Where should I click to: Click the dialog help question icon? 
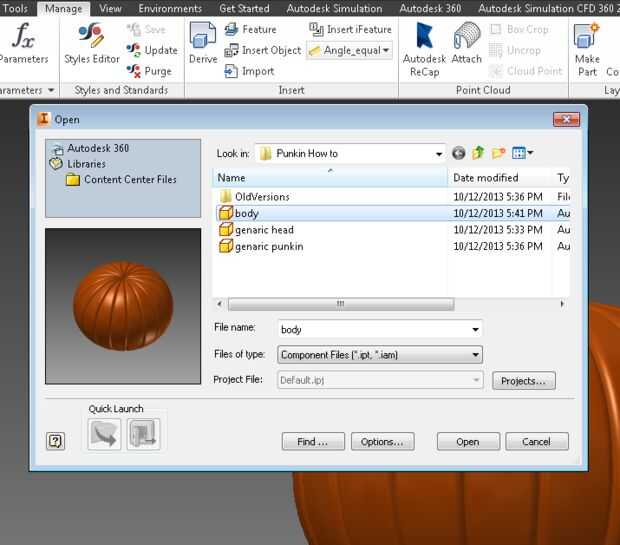[55, 441]
